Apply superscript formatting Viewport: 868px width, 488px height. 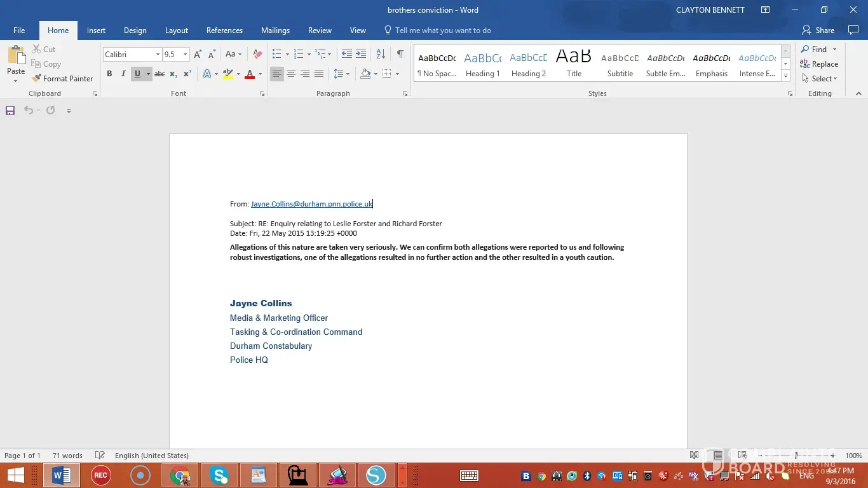tap(187, 74)
